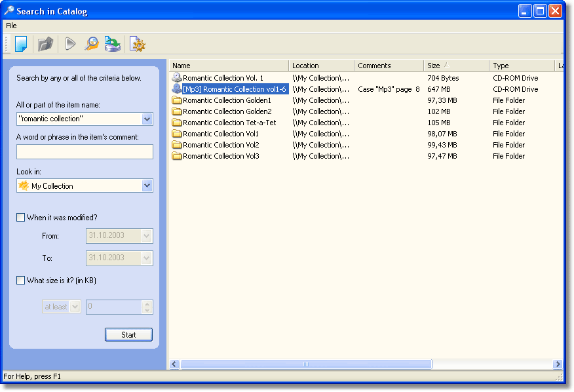Close the Search in Catalog window
The width and height of the screenshot is (574, 392).
pos(556,11)
